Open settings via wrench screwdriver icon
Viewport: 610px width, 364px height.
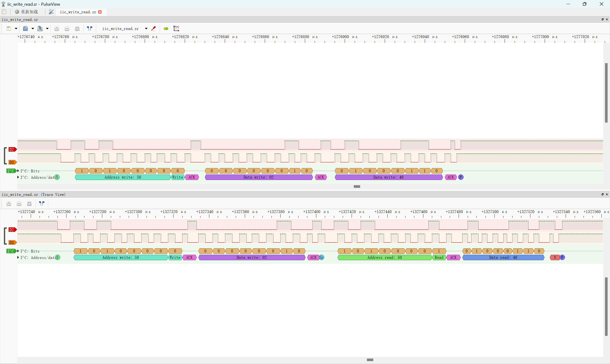point(51,12)
